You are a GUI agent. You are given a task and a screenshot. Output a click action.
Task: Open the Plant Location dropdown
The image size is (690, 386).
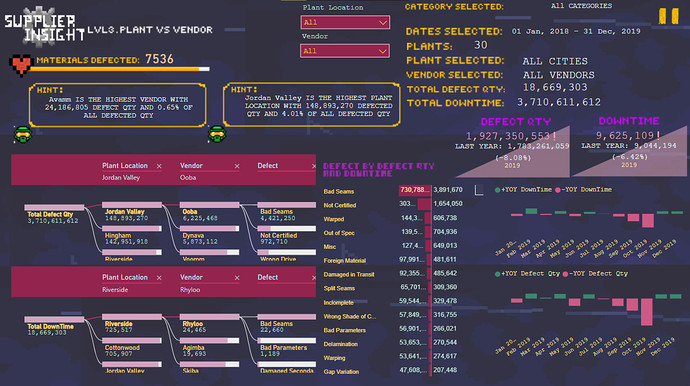click(x=345, y=22)
